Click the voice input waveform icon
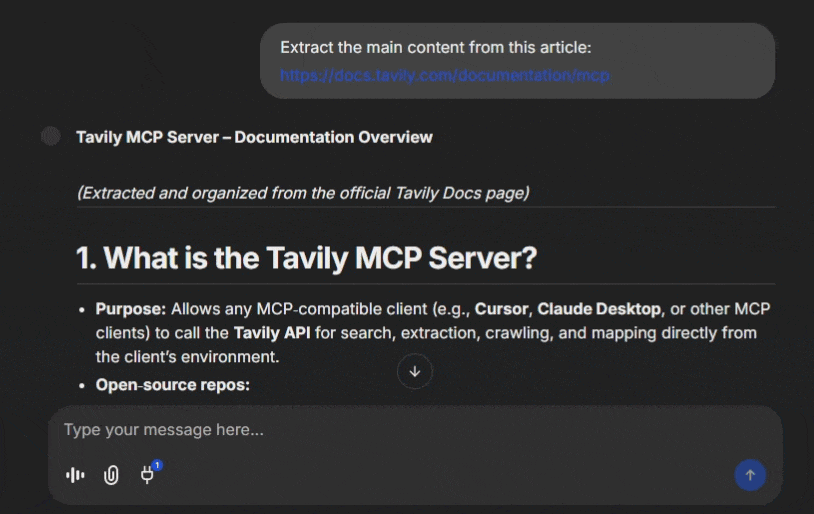This screenshot has height=514, width=814. [x=75, y=475]
